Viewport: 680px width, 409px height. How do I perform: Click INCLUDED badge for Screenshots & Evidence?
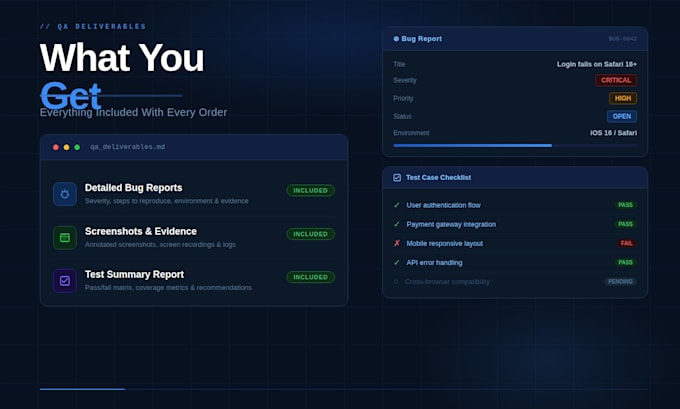[311, 234]
